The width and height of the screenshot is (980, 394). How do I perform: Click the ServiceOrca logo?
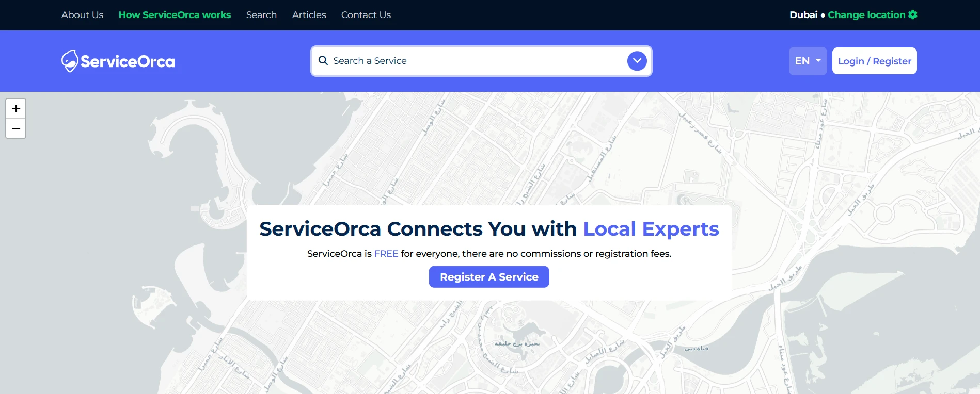click(118, 61)
